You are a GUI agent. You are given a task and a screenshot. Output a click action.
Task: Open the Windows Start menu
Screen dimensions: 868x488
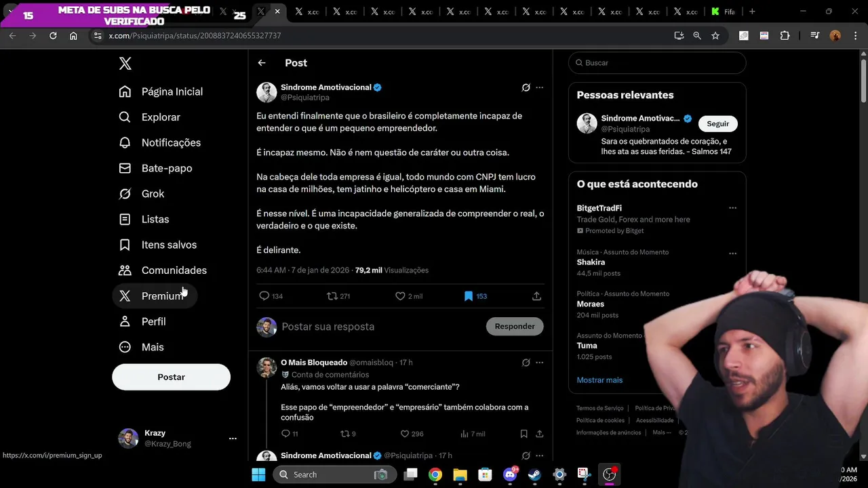258,474
